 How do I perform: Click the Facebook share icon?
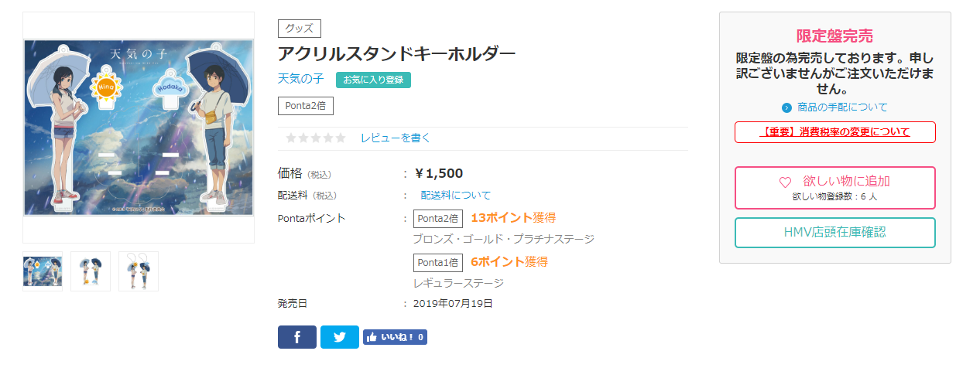pos(297,337)
